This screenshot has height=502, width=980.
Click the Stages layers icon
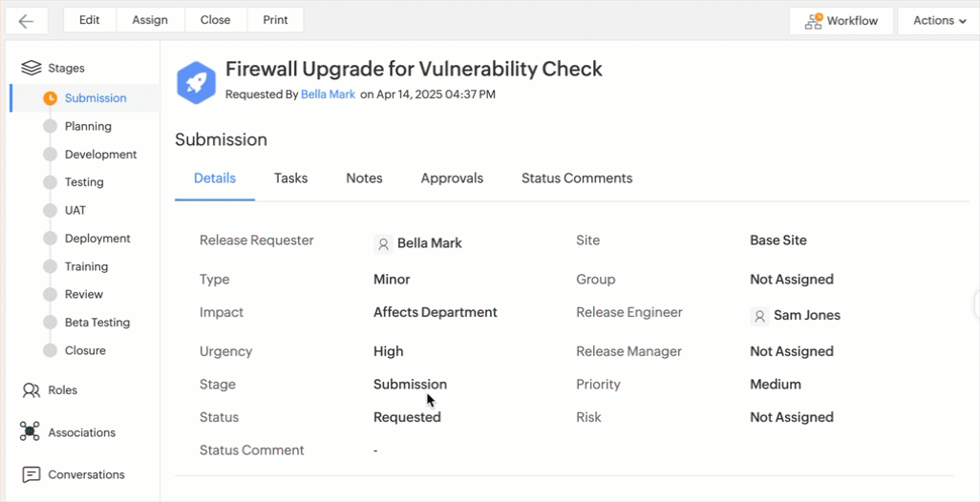(31, 68)
